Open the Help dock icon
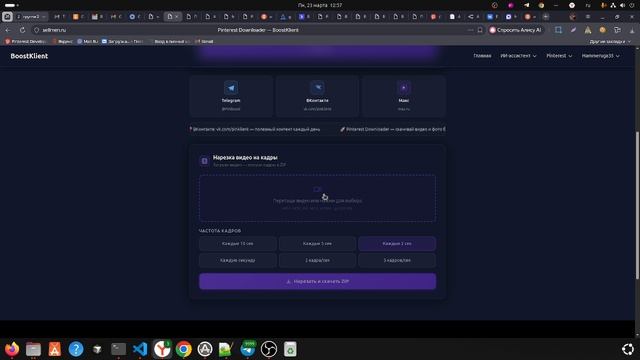This screenshot has height=360, width=640. 76,349
